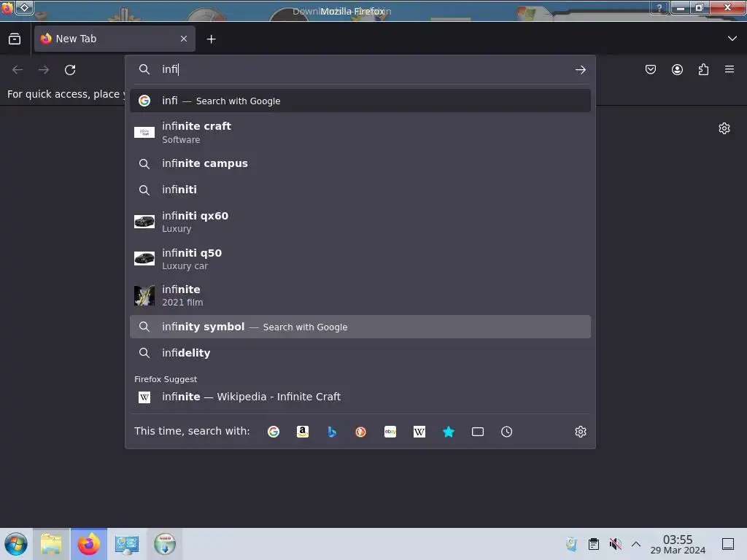
Task: Select the 'infinite craft' Software suggestion
Action: click(360, 133)
